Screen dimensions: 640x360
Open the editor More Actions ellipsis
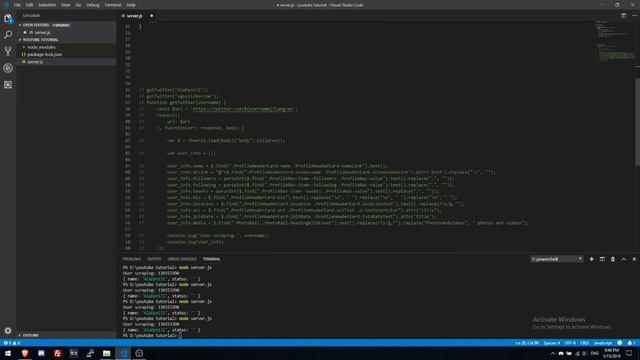click(x=634, y=16)
